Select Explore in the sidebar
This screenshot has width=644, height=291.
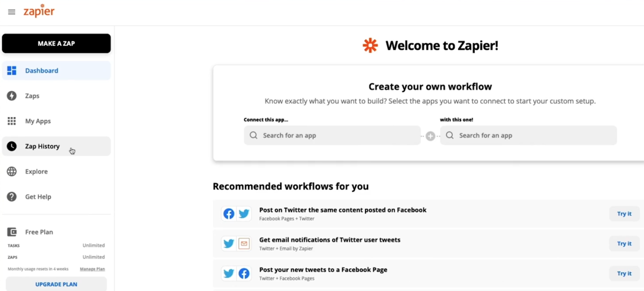point(36,171)
